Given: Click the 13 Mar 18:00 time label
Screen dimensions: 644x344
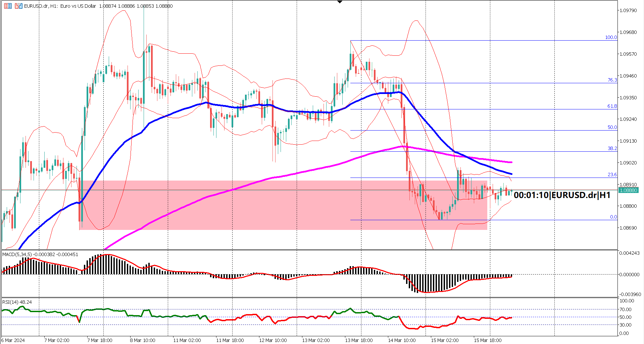Looking at the screenshot, I should (x=359, y=340).
